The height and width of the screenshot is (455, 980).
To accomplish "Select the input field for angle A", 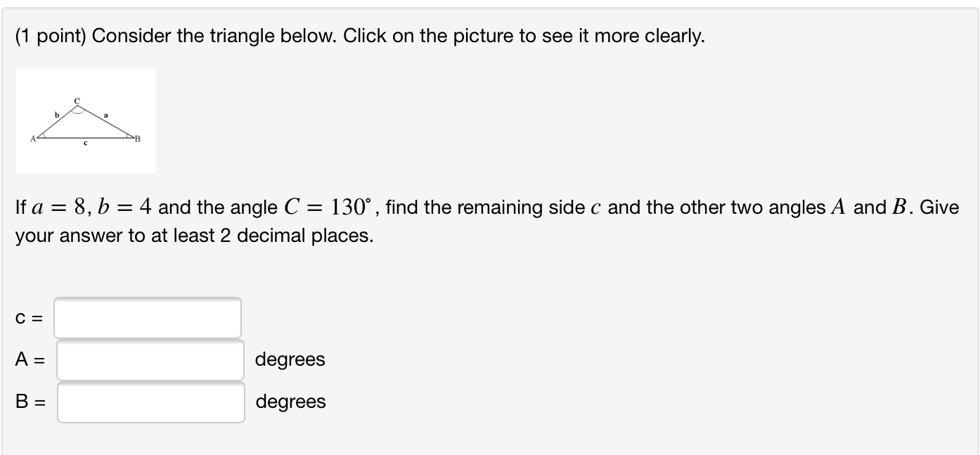I will 150,360.
